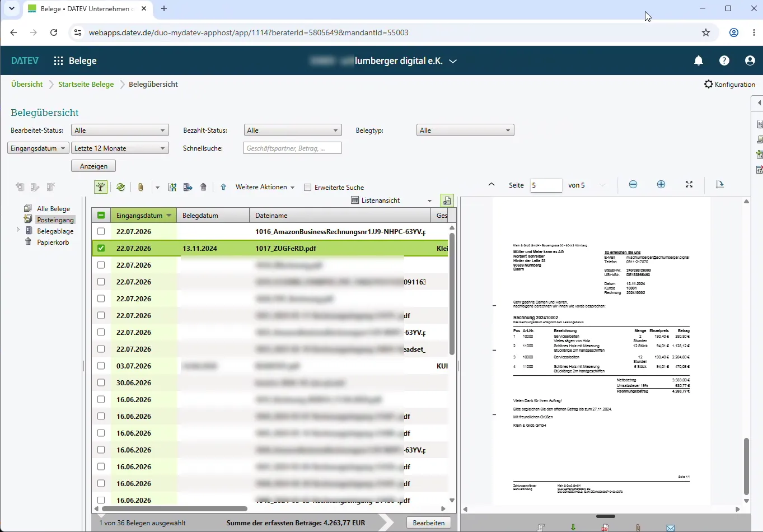The height and width of the screenshot is (532, 763).
Task: Zoom in the document preview
Action: pos(661,185)
